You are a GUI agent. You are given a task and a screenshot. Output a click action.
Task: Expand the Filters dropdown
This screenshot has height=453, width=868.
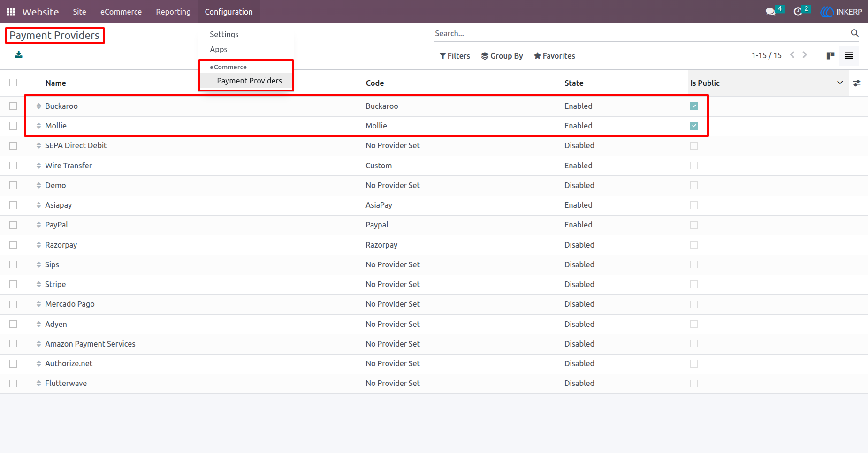[455, 56]
